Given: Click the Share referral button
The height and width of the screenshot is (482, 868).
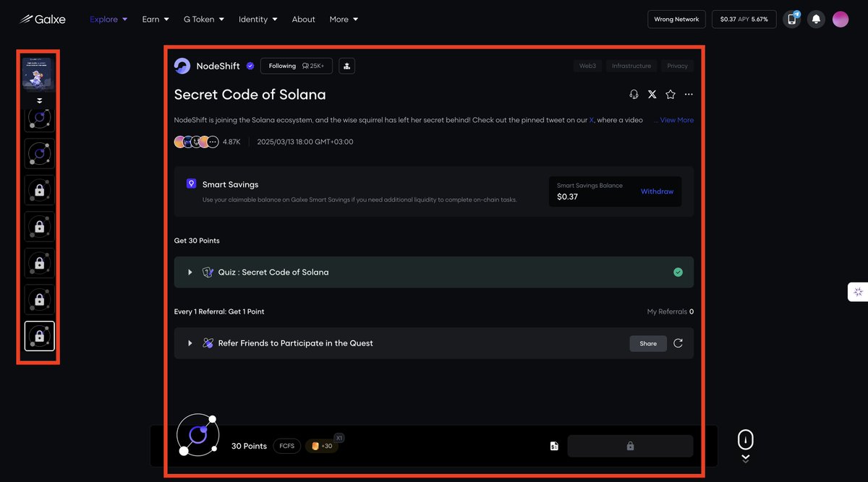Looking at the screenshot, I should click(648, 343).
